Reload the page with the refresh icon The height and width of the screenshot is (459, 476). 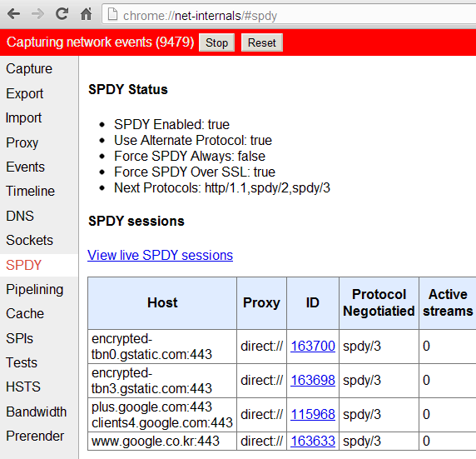(x=62, y=14)
